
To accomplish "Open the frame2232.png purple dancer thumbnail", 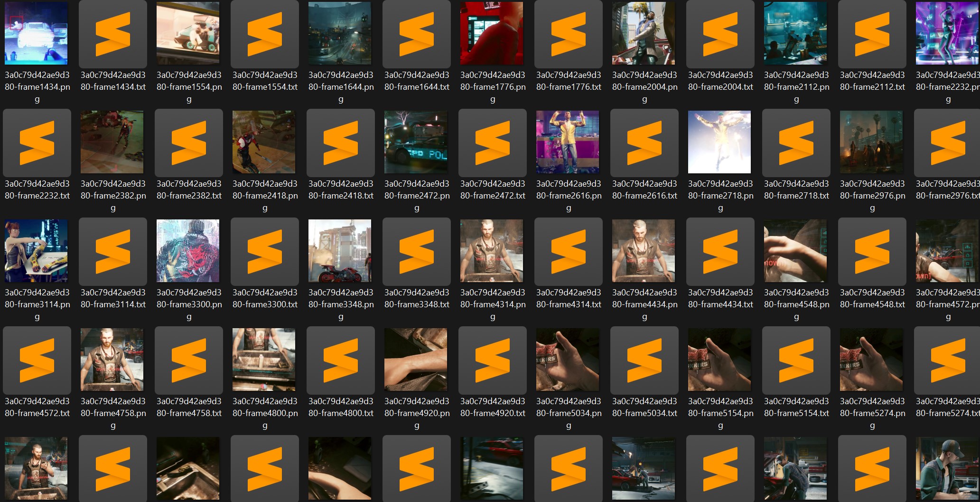I will 947,33.
